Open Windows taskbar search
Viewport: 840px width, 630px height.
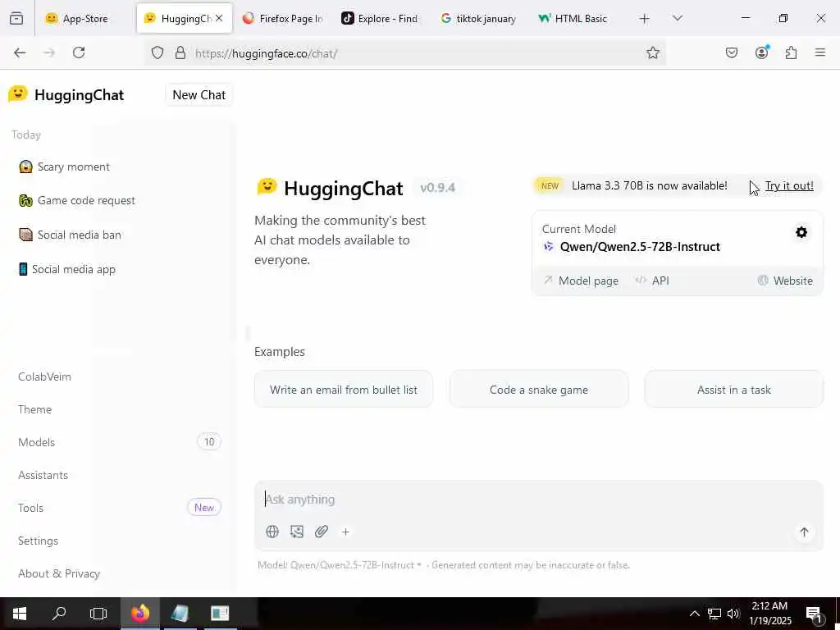[59, 614]
